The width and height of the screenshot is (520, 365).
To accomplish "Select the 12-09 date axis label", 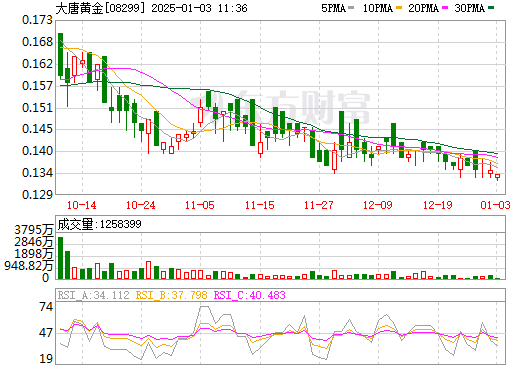I will (378, 205).
